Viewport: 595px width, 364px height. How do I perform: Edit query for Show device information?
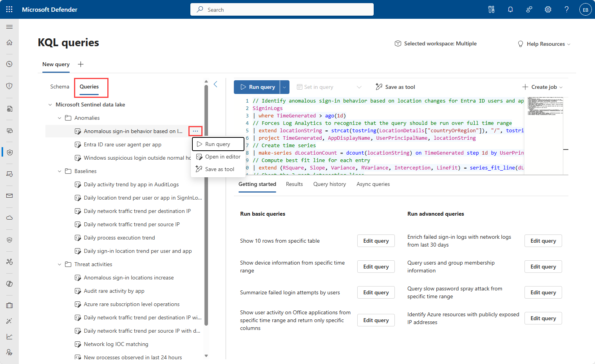[376, 267]
